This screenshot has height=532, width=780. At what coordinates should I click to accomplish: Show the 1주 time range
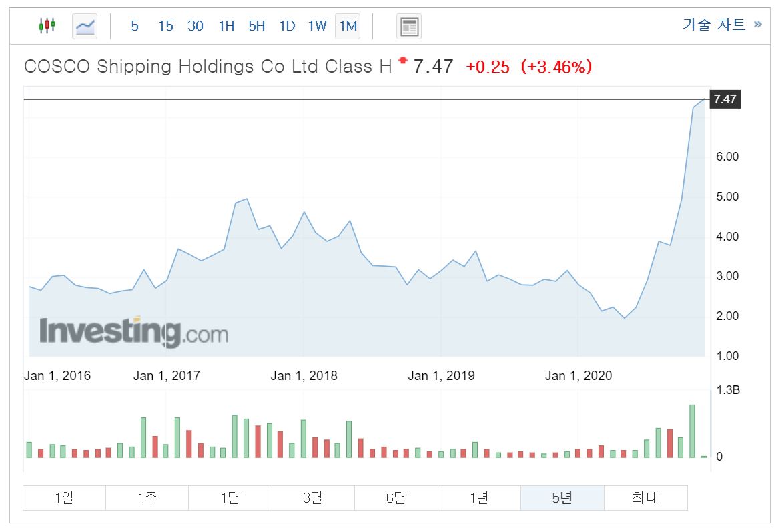click(x=147, y=498)
